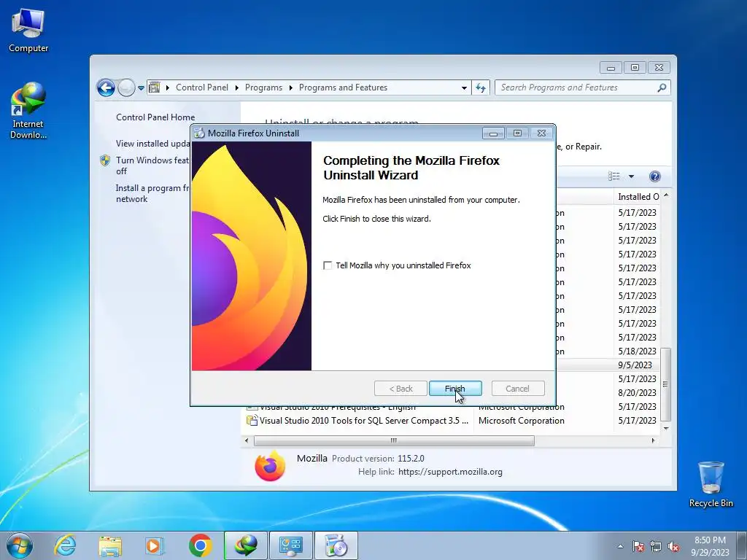The image size is (747, 560).
Task: Launch Google Chrome from the taskbar
Action: 200,545
